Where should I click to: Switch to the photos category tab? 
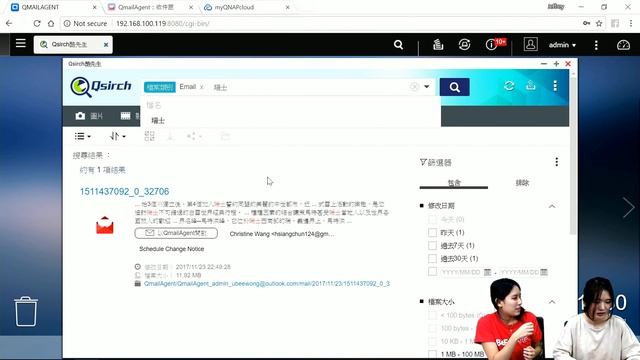89,116
